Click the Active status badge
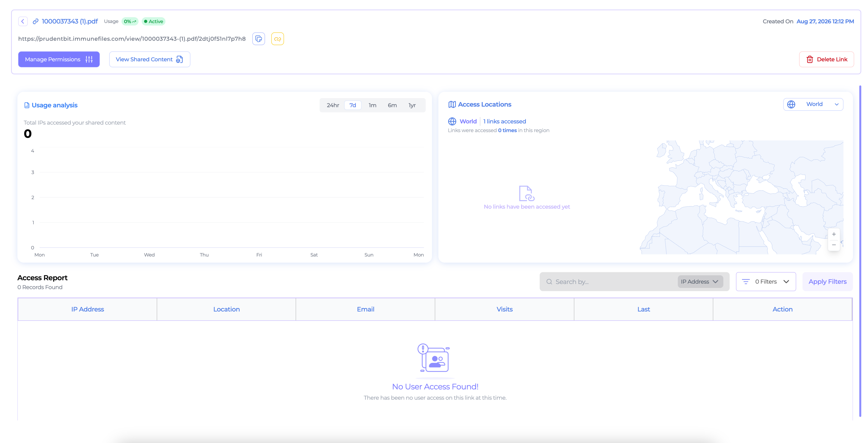Screen dimensions: 868x443 (153, 22)
